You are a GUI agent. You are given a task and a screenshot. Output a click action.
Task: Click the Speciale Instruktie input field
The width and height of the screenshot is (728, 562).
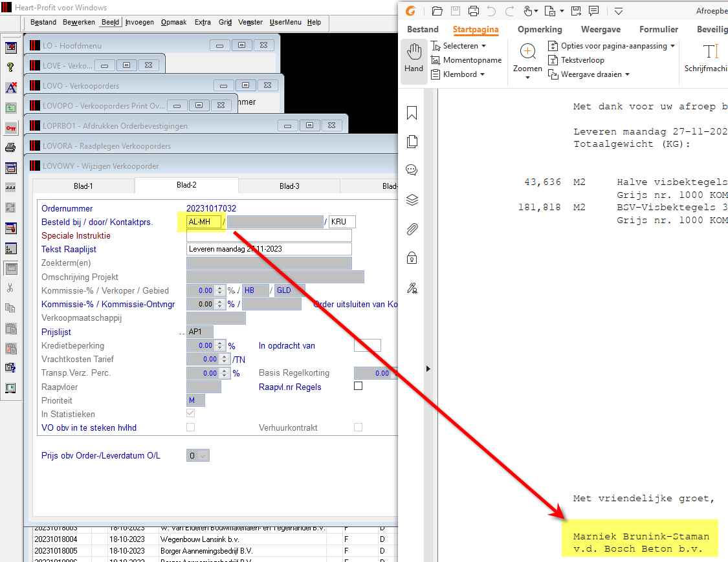[x=269, y=235]
